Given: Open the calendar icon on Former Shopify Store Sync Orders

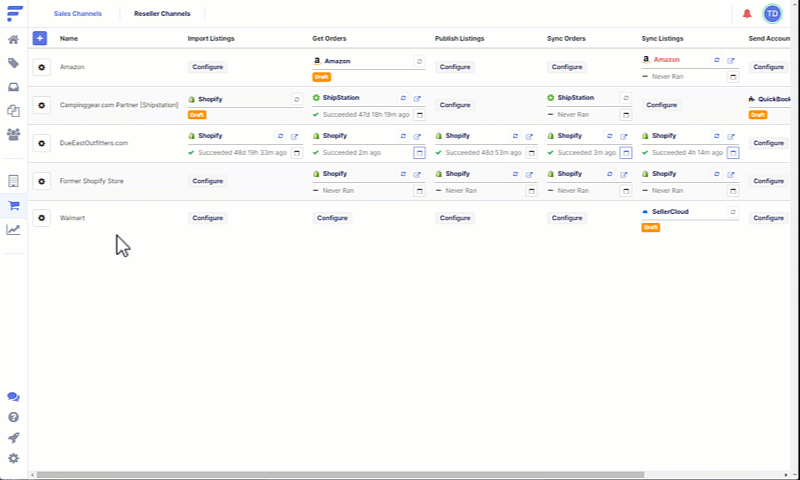Looking at the screenshot, I should point(626,191).
